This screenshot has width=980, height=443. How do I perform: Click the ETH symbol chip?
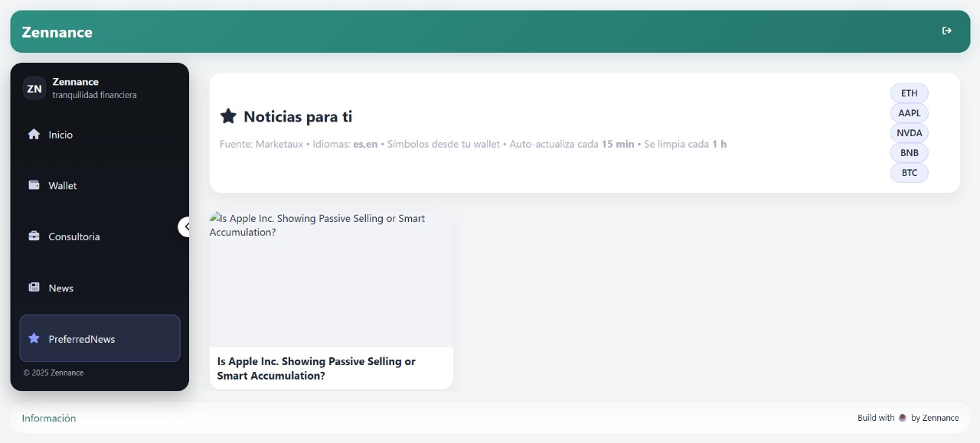[909, 93]
